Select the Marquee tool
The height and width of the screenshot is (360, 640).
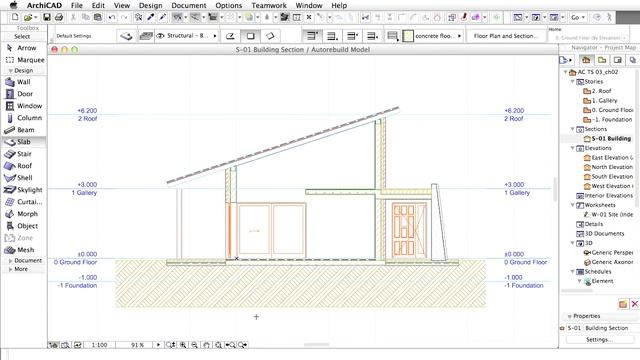coord(24,60)
